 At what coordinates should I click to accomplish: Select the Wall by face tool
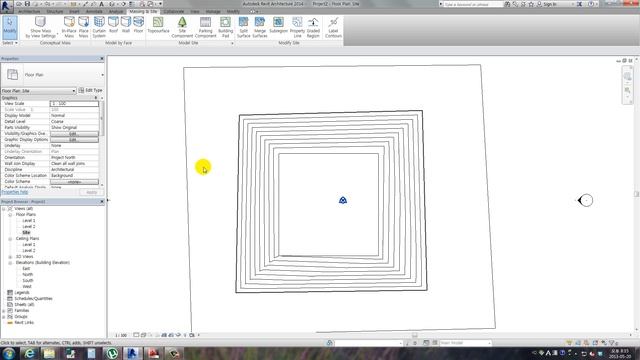126,25
